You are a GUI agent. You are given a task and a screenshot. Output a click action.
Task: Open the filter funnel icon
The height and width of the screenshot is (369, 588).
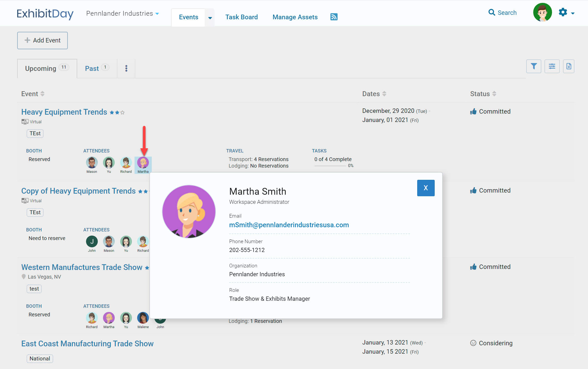534,66
